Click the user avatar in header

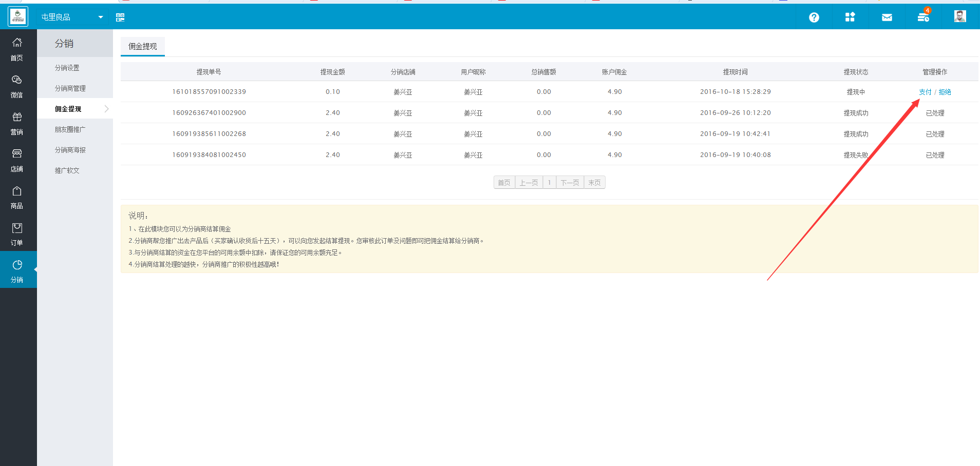coord(960,16)
